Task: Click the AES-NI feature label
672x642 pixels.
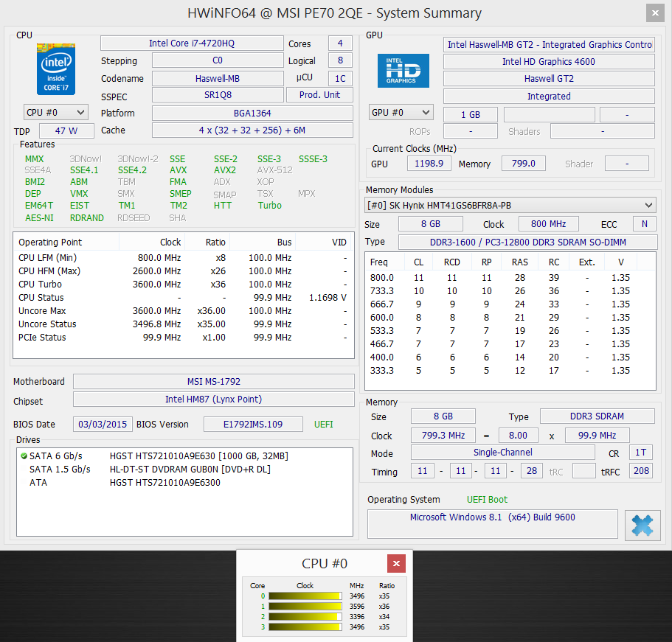Action: pos(39,217)
